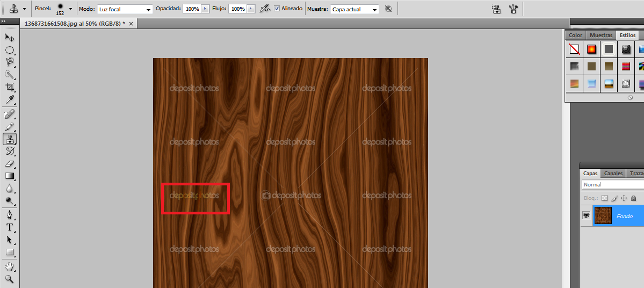
Task: Select the Brush tool
Action: click(10, 127)
